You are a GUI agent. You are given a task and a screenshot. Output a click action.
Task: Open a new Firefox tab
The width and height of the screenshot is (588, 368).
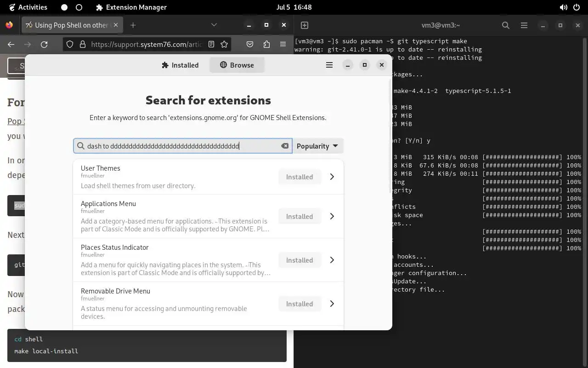coord(133,25)
